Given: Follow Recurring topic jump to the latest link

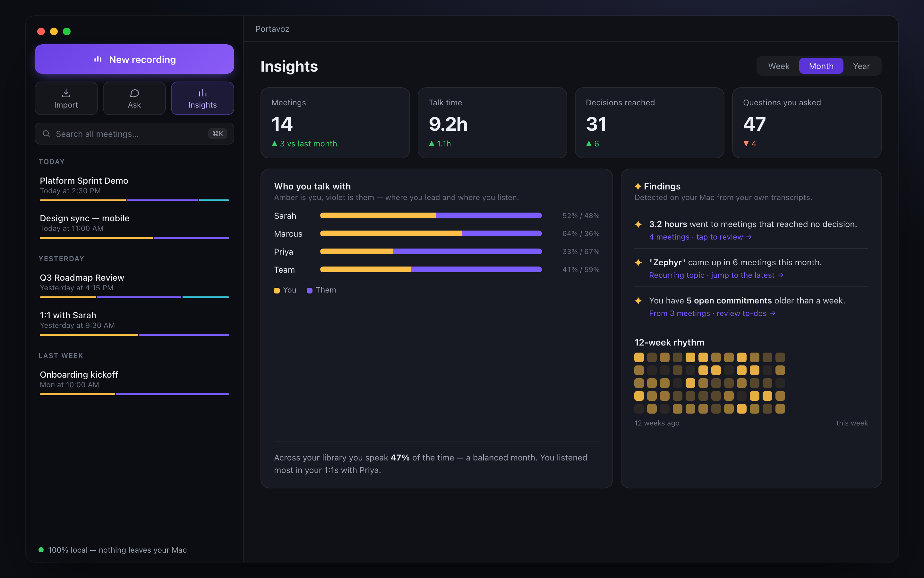Looking at the screenshot, I should 716,275.
